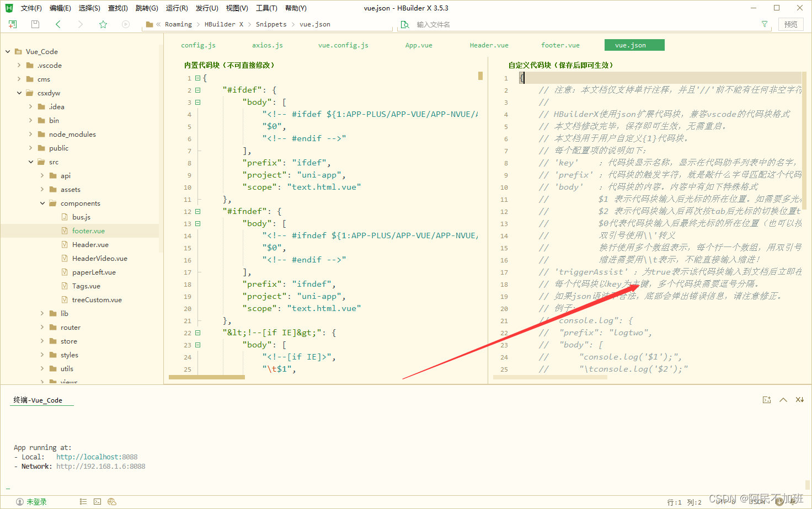Click the right editor vertical scrollbar thumb

pyautogui.click(x=804, y=141)
